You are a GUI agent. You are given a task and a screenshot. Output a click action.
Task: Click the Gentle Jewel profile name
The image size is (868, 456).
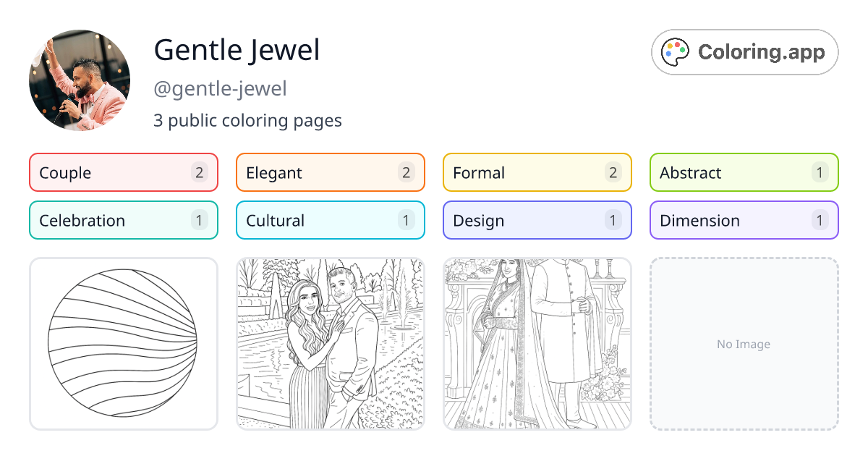pyautogui.click(x=237, y=50)
